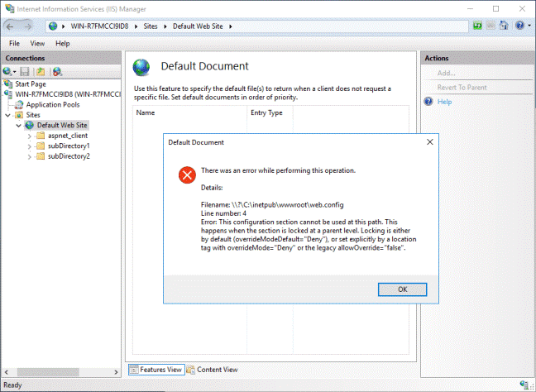The height and width of the screenshot is (392, 536).
Task: Click the Sites breadcrumb arrow
Action: click(165, 26)
